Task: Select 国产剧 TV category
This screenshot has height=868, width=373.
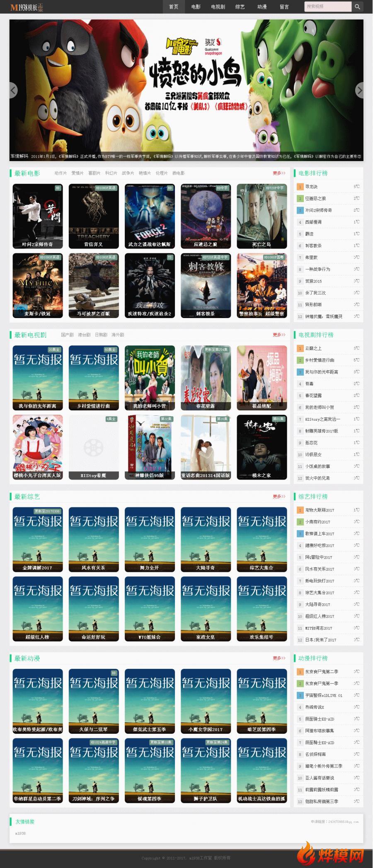Action: pos(67,335)
